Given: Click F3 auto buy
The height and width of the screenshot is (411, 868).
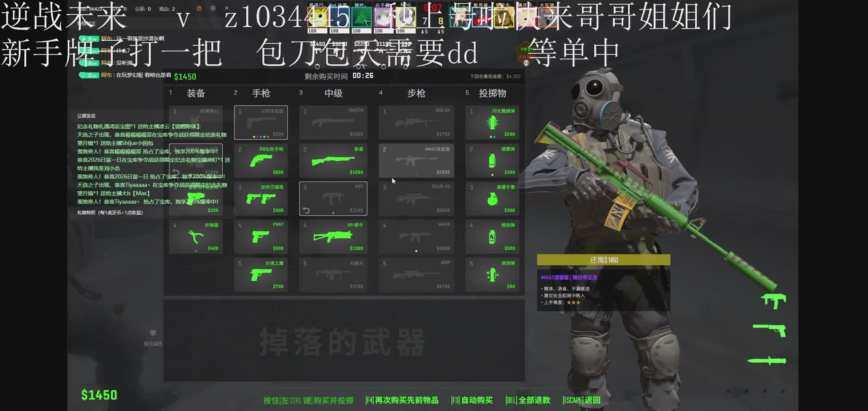Looking at the screenshot, I should pyautogui.click(x=472, y=400).
